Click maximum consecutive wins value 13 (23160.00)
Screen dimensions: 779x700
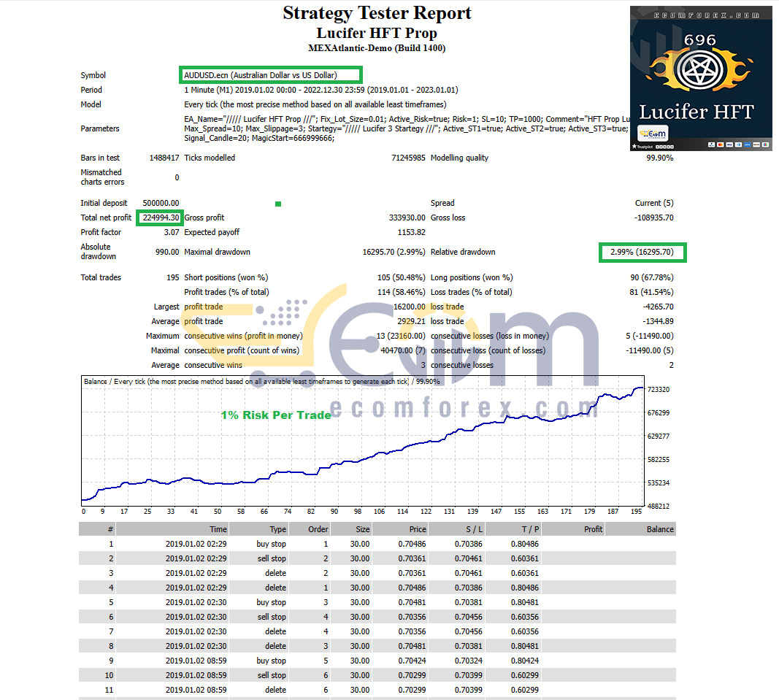(400, 336)
